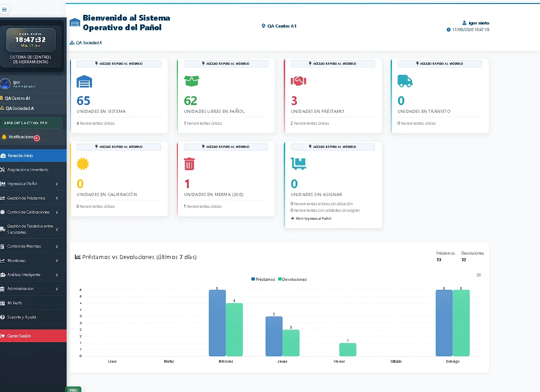Screen dimensions: 540x392
Task: Toggle the Devoluciones series in chart legend
Action: click(x=292, y=279)
